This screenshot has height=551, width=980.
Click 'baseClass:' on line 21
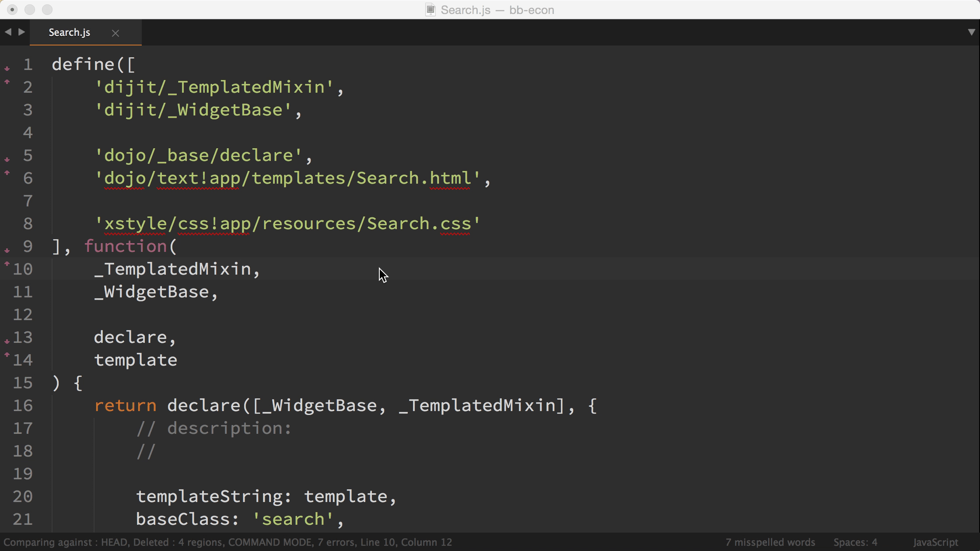[x=188, y=519]
